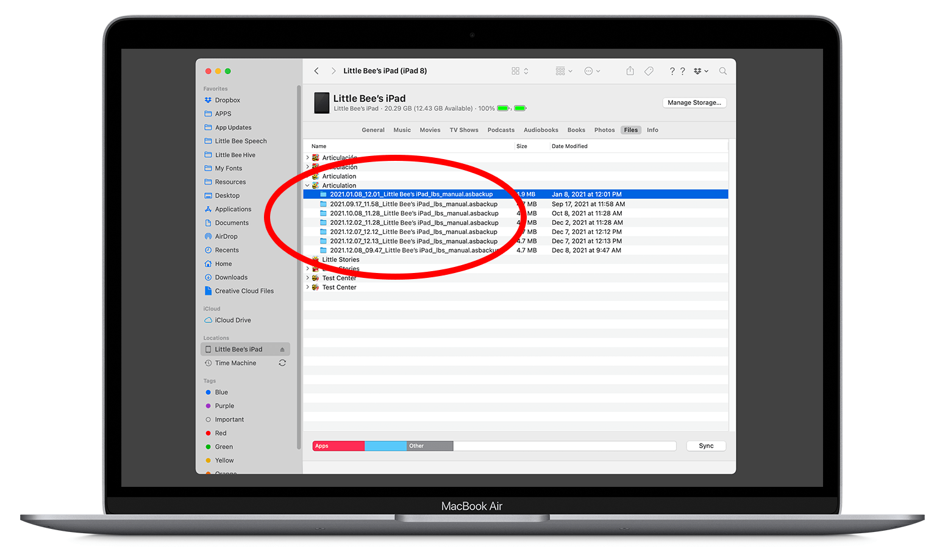Select backup file 2021.10.08_11.28 manual.asbackup
The width and height of the screenshot is (945, 560).
(x=516, y=213)
